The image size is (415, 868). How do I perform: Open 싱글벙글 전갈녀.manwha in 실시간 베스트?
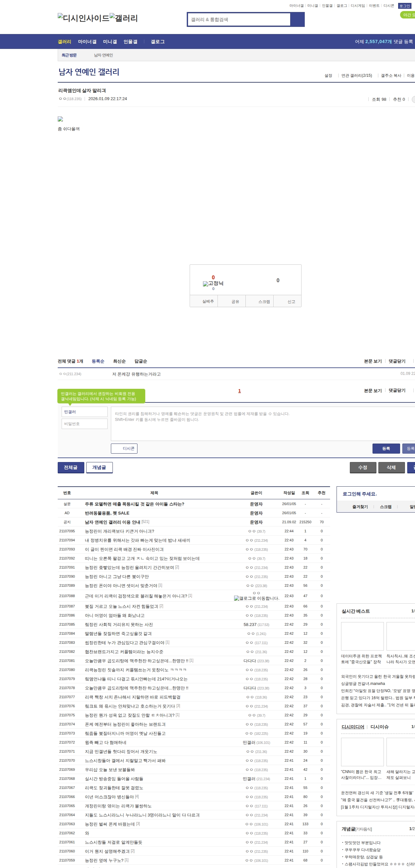click(x=363, y=684)
